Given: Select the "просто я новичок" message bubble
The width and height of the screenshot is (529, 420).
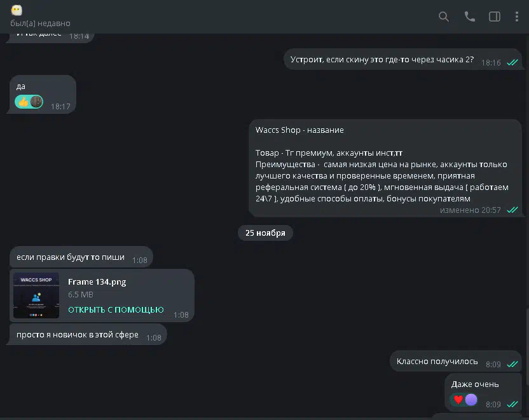Looking at the screenshot, I should click(x=78, y=335).
